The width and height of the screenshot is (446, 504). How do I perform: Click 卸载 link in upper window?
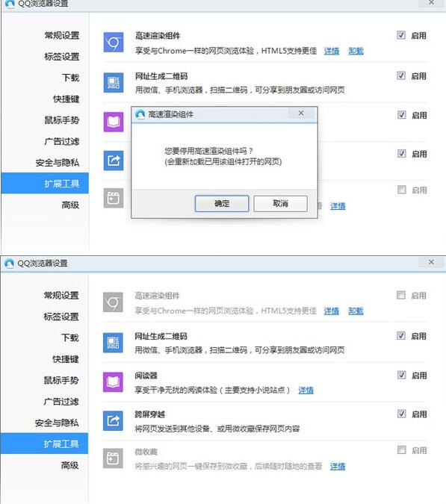(356, 51)
